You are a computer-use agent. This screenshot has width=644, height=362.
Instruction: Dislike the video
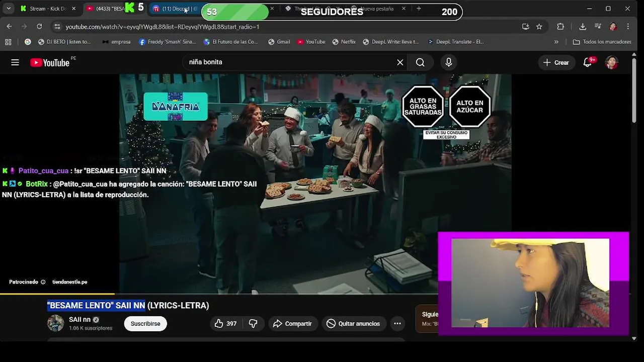[x=253, y=324]
